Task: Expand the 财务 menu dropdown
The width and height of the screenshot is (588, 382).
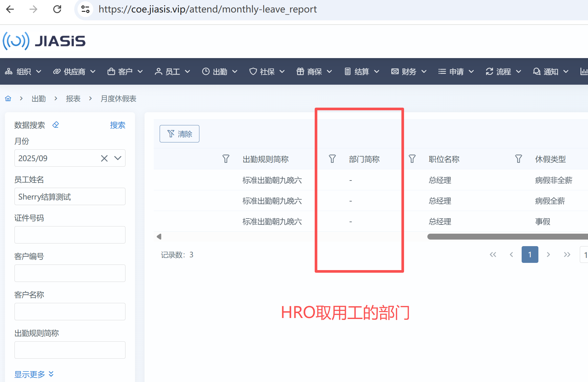Action: coord(409,72)
